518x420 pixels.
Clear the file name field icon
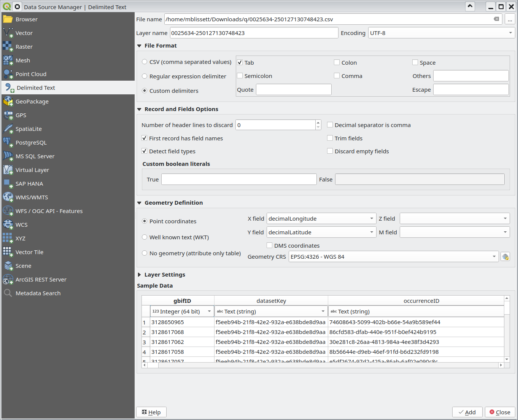pyautogui.click(x=496, y=19)
